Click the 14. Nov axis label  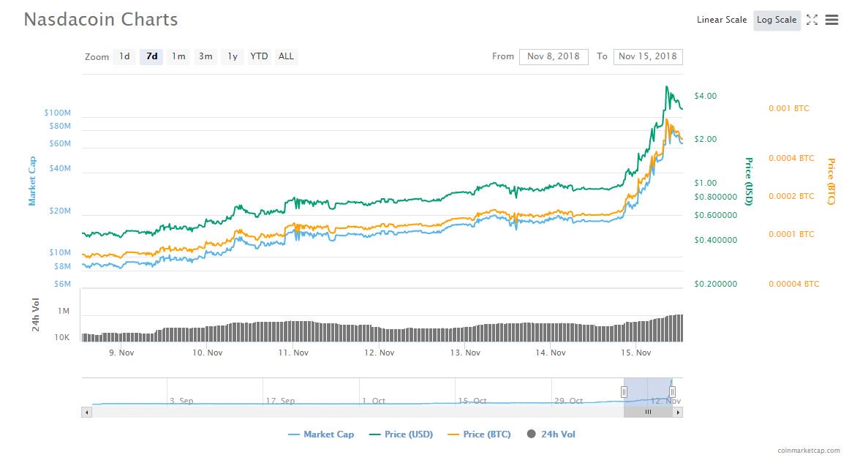click(550, 353)
